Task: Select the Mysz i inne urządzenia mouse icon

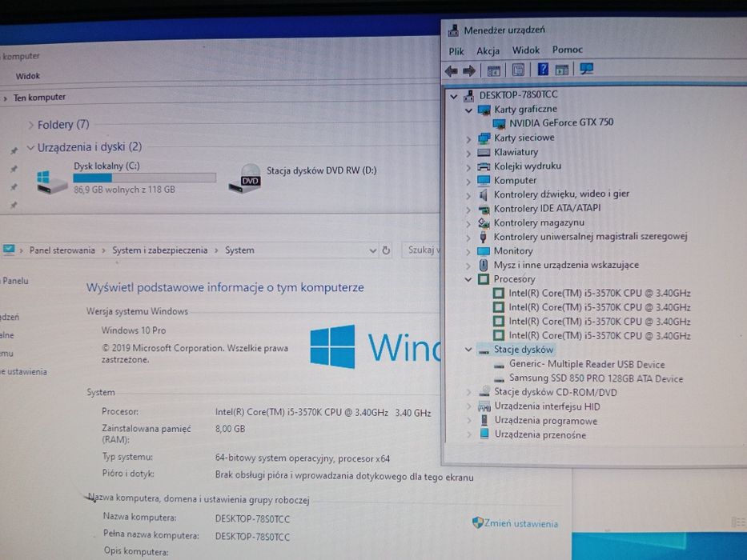Action: [x=484, y=265]
